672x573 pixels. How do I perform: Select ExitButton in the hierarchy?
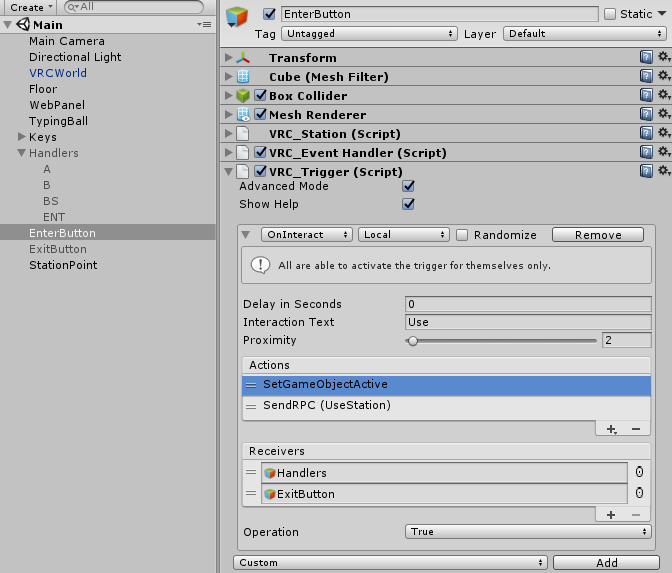[x=58, y=249]
